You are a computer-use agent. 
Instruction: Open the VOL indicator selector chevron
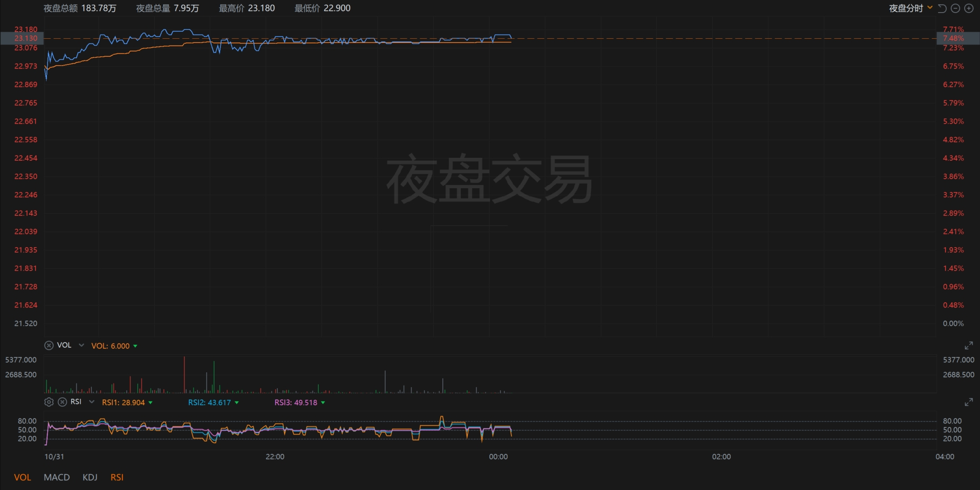point(81,345)
